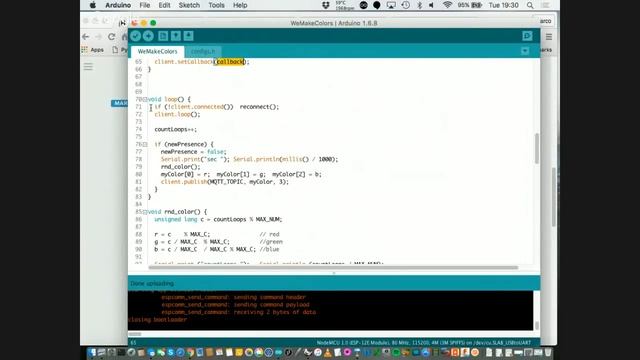Click on "unsigned long c" declaration line
Image resolution: width=640 pixels, height=360 pixels.
click(218, 220)
